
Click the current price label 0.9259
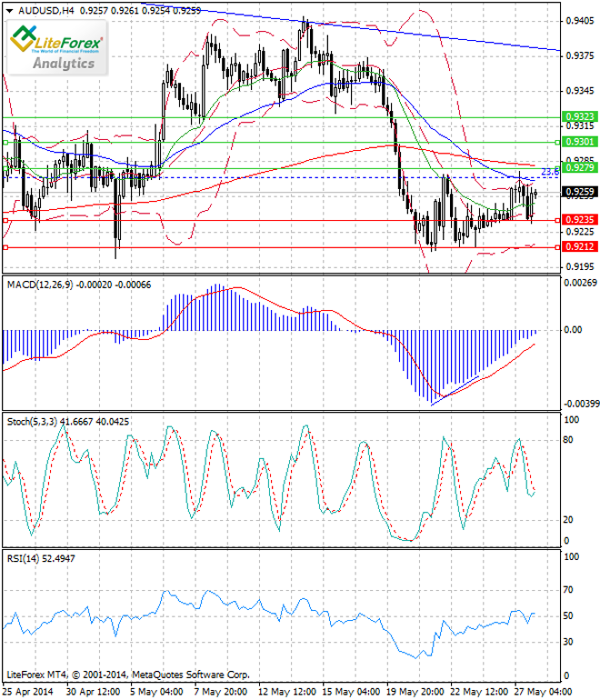click(580, 193)
